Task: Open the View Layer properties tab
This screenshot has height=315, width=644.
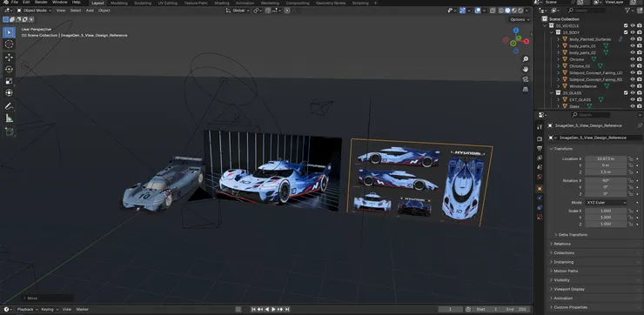Action: 540,157
